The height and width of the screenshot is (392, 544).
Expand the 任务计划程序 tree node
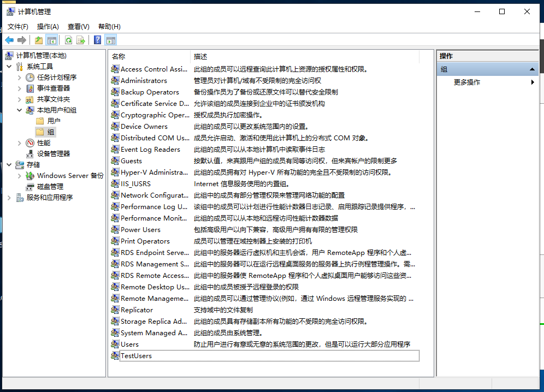[20, 78]
